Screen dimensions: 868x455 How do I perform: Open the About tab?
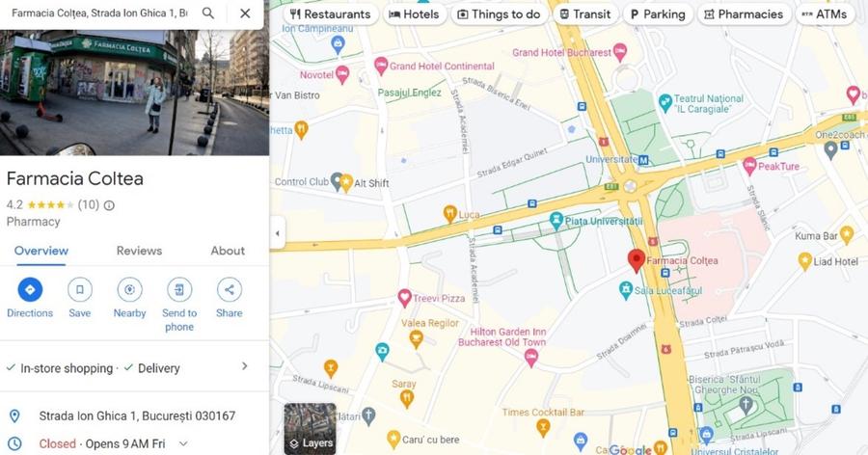coord(228,251)
